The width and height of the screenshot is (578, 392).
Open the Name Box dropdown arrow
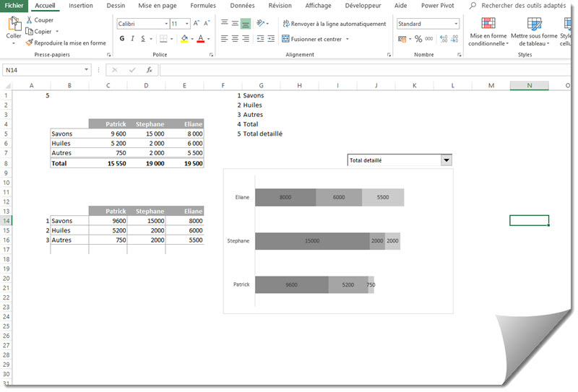[x=86, y=69]
